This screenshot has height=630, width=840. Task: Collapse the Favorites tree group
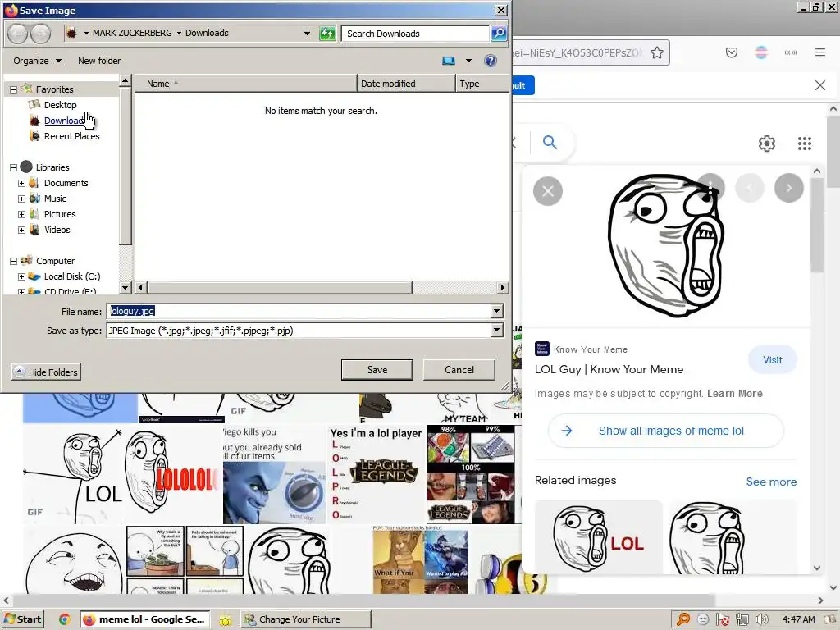click(13, 90)
